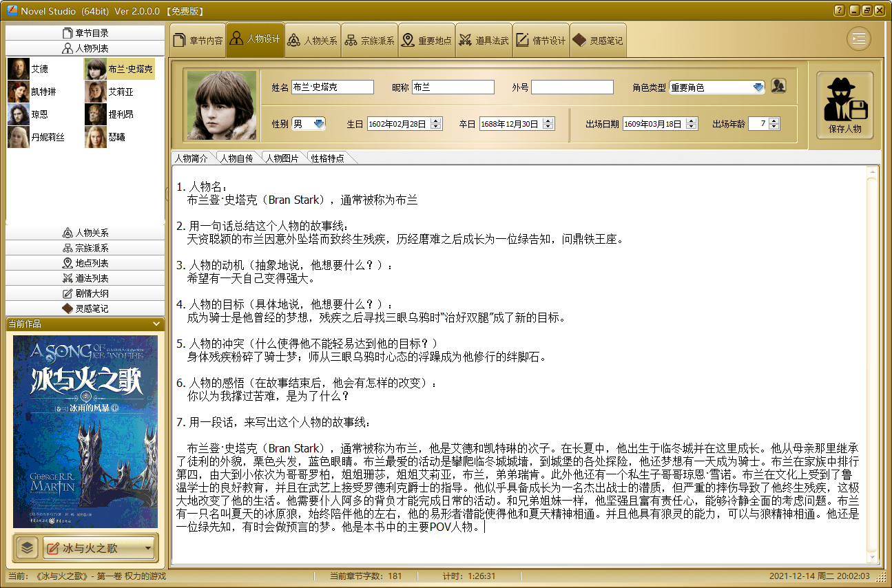
Task: Collapse the 当前作品 panel
Action: (x=156, y=324)
